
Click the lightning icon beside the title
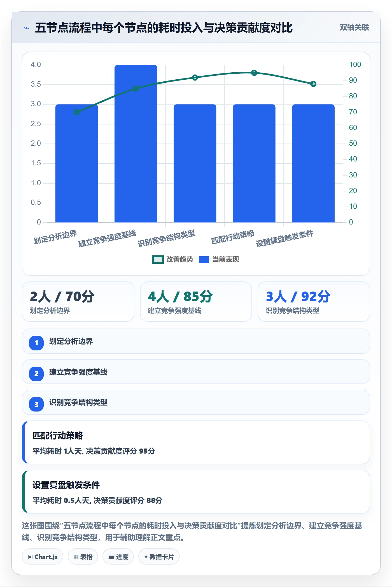click(27, 28)
